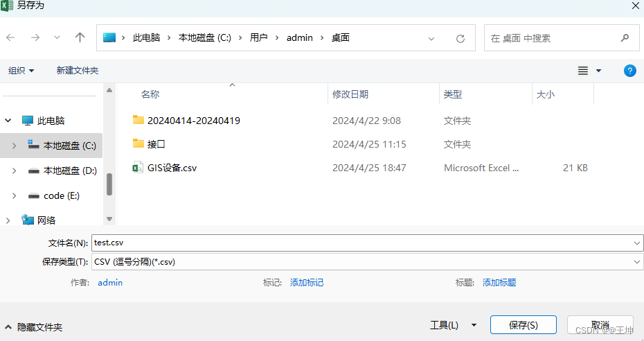Expand the 网络 tree node
This screenshot has height=341, width=644.
8,220
